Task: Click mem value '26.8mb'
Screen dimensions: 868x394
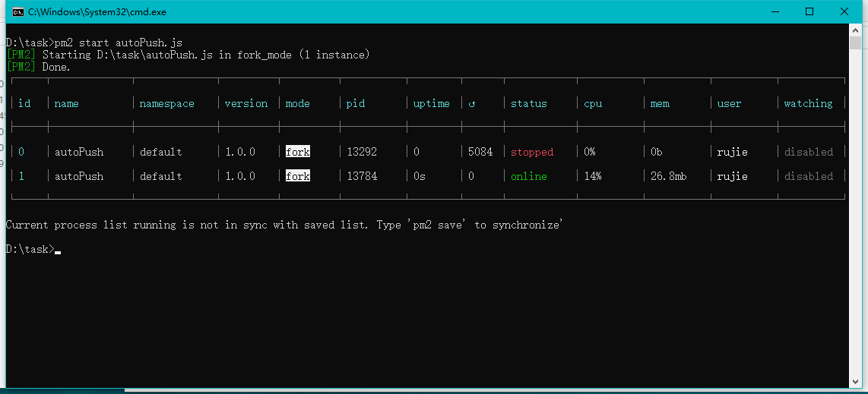Action: point(669,176)
